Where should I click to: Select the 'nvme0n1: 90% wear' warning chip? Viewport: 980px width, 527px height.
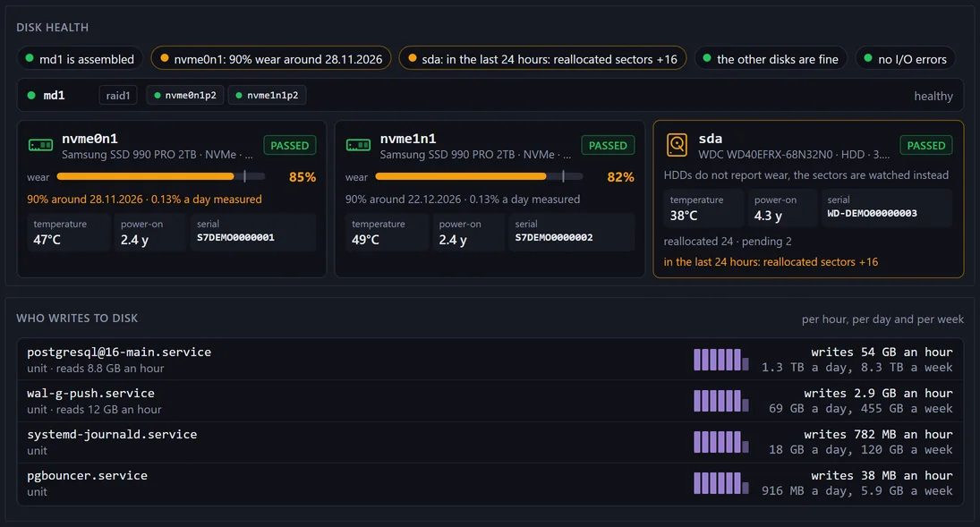pyautogui.click(x=271, y=59)
